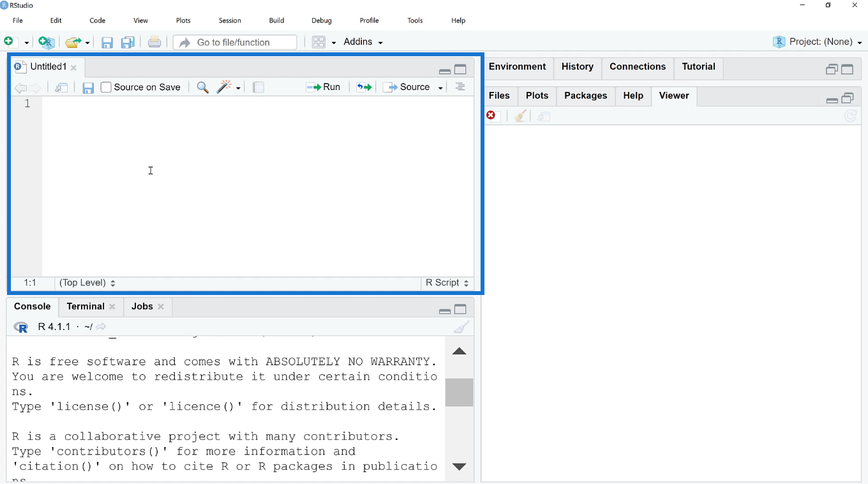Switch to the History tab

coord(578,67)
